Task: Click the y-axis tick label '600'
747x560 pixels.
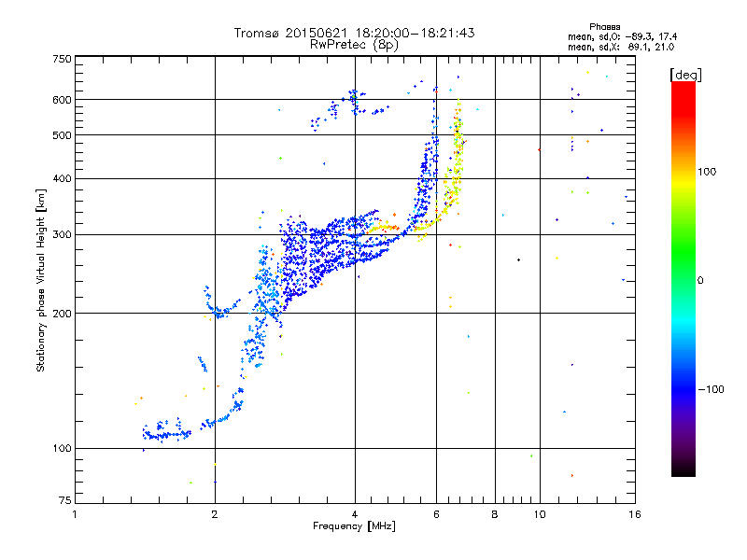Action: [62, 100]
